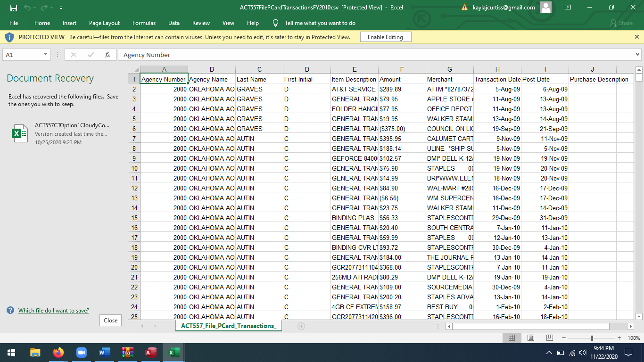
Task: Switch to Page Layout view icon
Action: [530, 338]
